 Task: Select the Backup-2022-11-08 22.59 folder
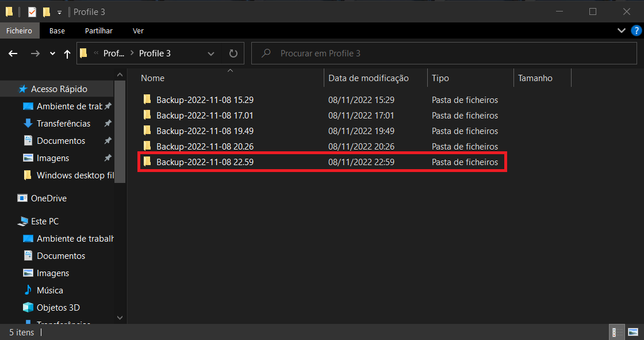[205, 162]
